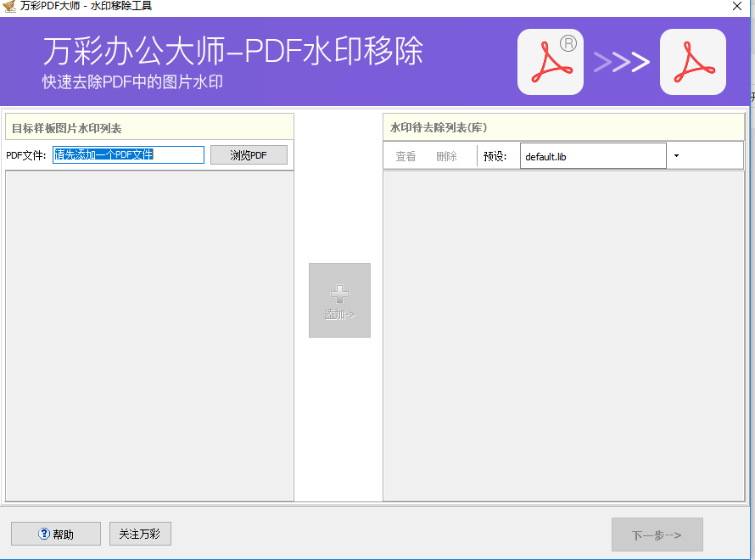The width and height of the screenshot is (755, 560).
Task: Focus the PDF文件 path input field
Action: pyautogui.click(x=128, y=154)
